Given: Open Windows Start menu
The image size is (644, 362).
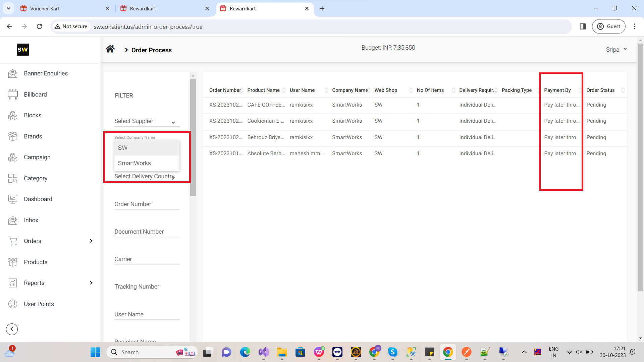Looking at the screenshot, I should [96, 352].
